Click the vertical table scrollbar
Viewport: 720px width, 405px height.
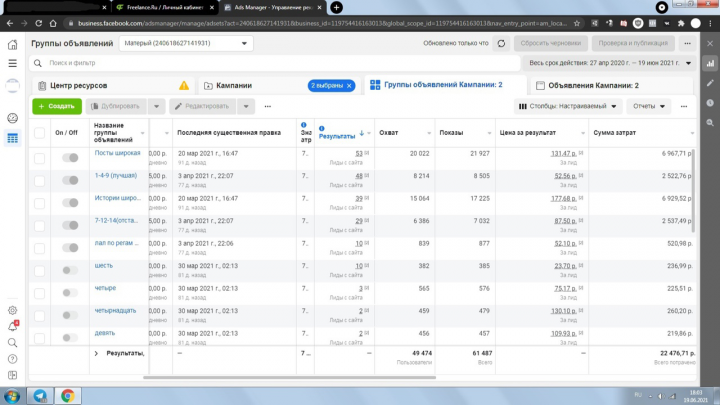[x=693, y=191]
